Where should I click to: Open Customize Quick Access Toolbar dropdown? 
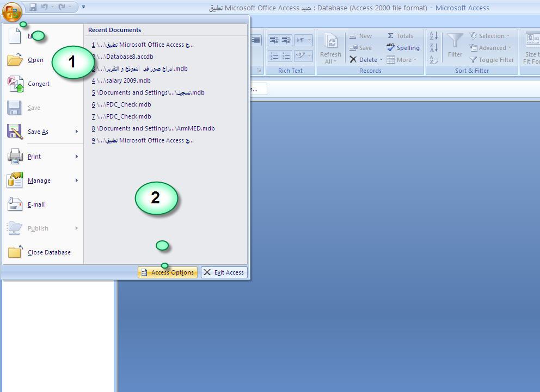click(83, 7)
